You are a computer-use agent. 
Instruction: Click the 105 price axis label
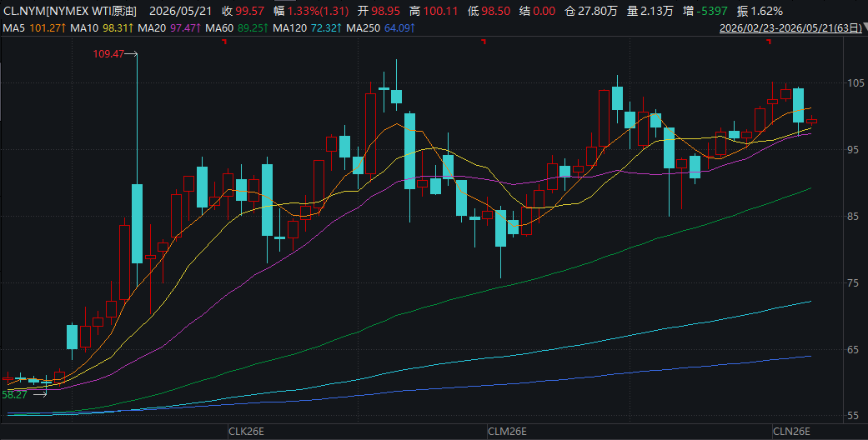click(855, 83)
